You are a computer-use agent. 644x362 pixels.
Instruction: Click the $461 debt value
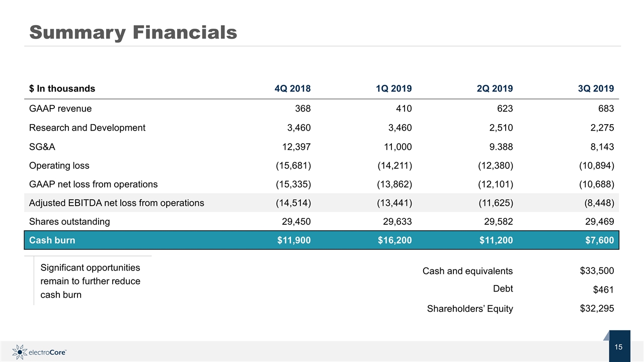click(604, 290)
